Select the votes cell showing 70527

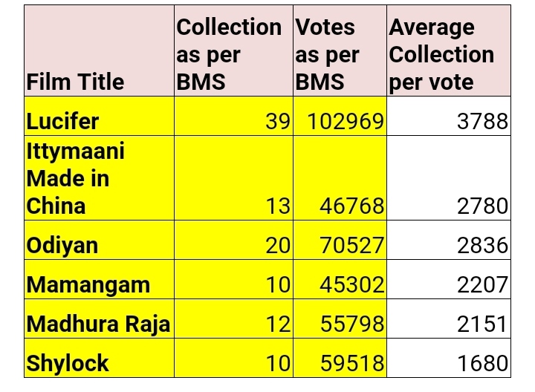pos(340,240)
